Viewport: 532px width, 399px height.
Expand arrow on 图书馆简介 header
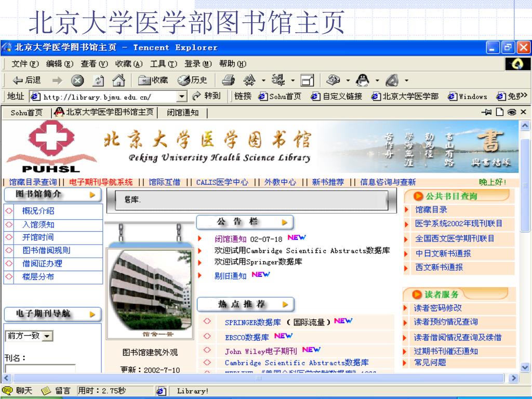[92, 195]
